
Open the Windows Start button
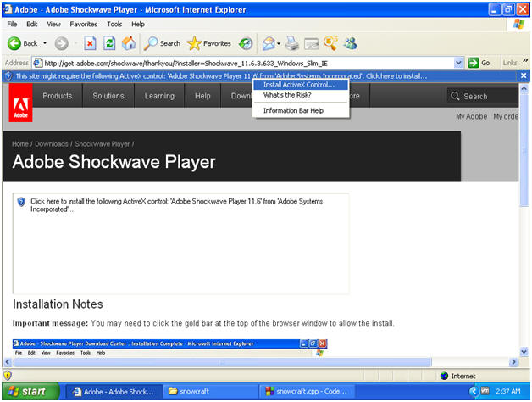coord(30,392)
